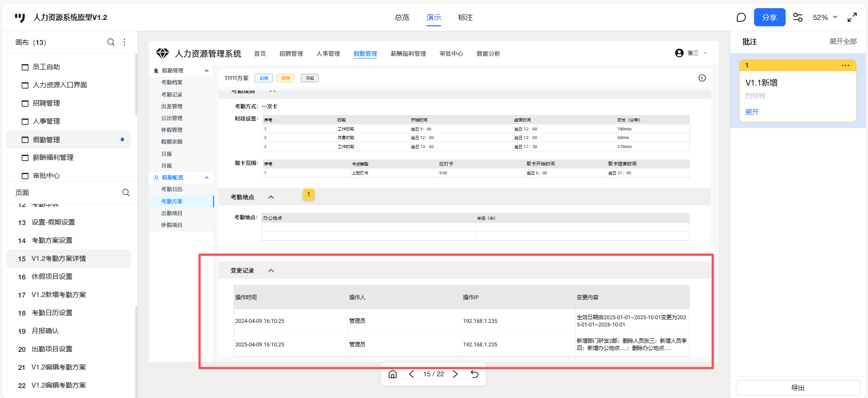Switch to the 标注 tab
Screen dimensions: 868x398
coord(465,17)
